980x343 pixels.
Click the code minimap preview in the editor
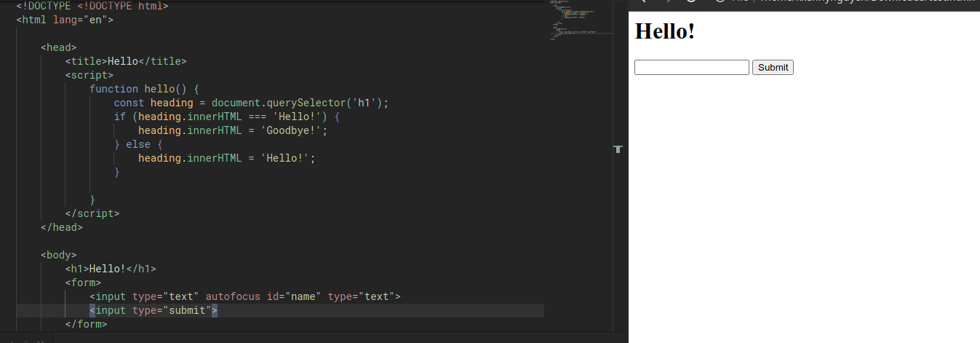pos(581,22)
